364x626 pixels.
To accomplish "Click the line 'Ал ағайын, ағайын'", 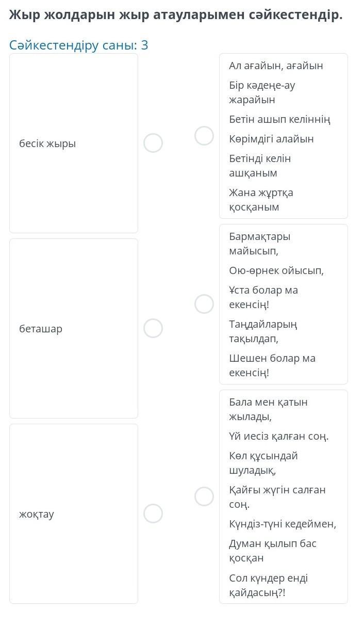I will [x=276, y=66].
